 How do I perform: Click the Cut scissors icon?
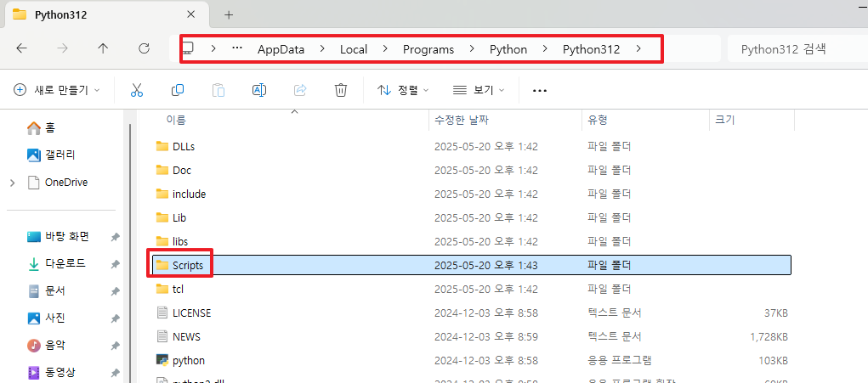pos(137,90)
